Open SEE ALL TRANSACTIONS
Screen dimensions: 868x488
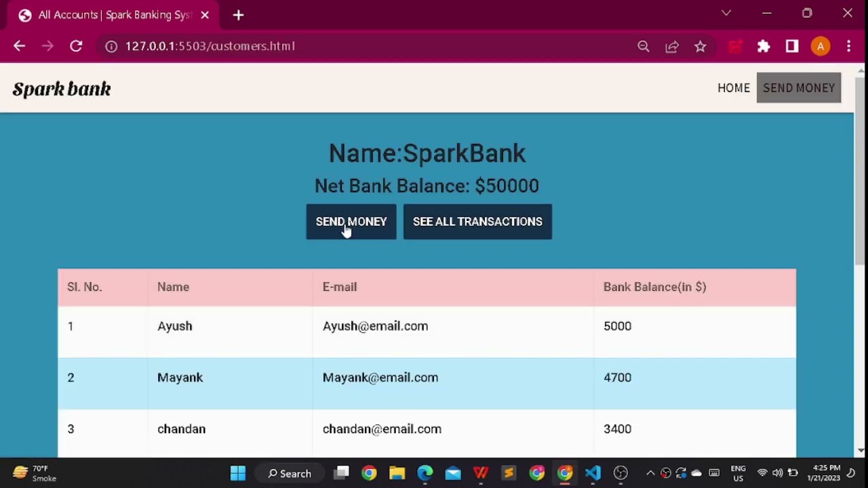[477, 222]
